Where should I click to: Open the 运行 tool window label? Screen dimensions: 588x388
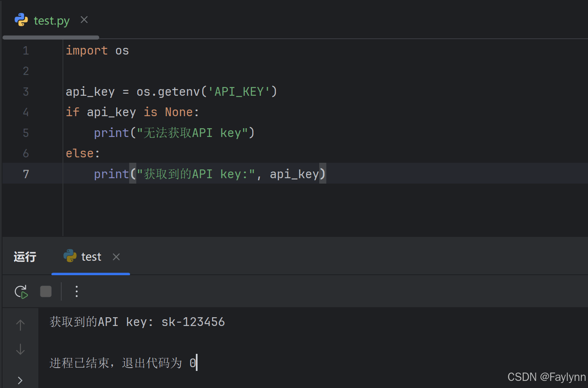(x=25, y=257)
